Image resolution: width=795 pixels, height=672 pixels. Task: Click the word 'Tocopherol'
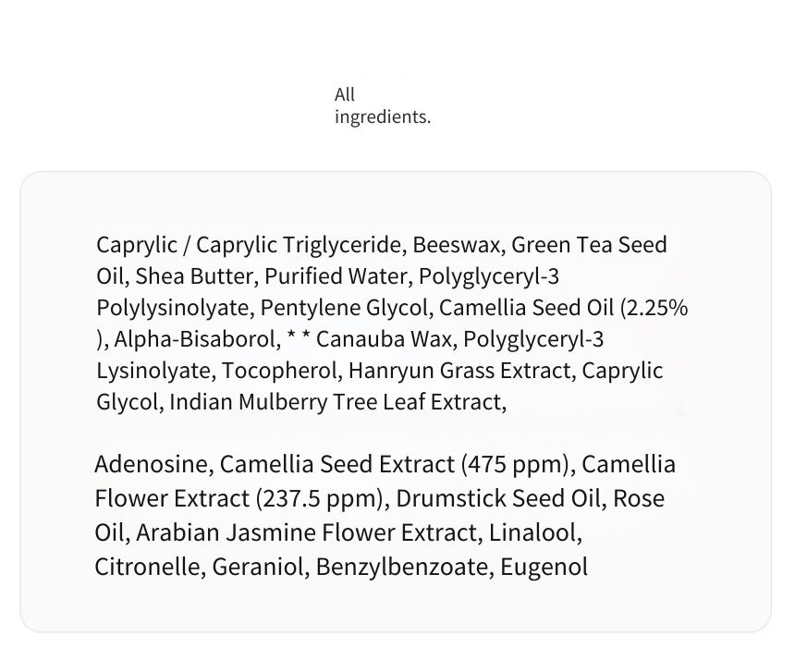coord(279,371)
